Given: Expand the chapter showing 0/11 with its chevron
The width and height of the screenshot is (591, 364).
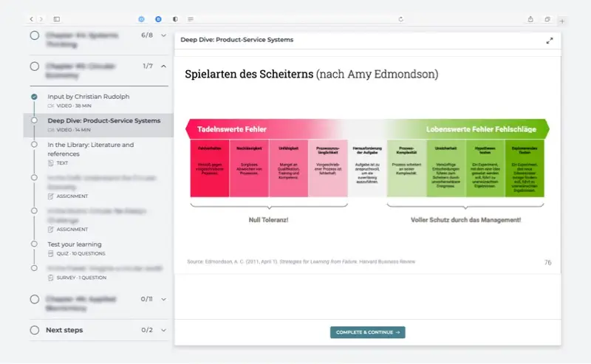Looking at the screenshot, I should tap(163, 299).
